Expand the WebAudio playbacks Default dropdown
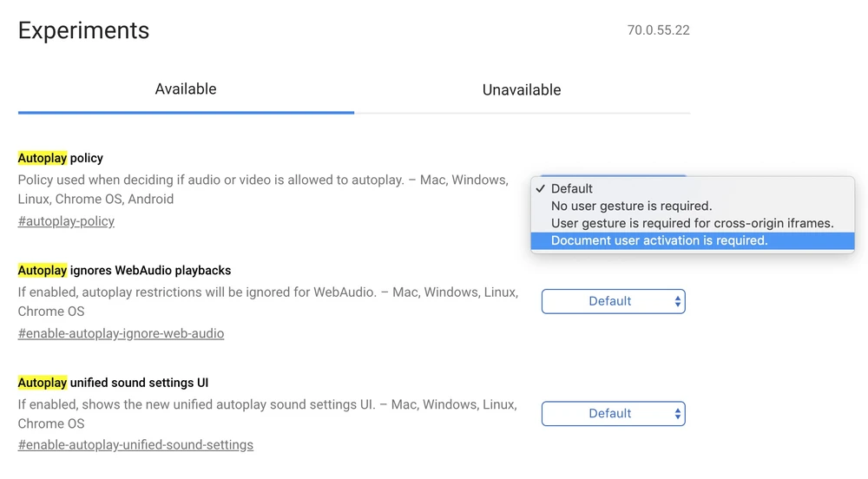The image size is (868, 479). tap(610, 301)
